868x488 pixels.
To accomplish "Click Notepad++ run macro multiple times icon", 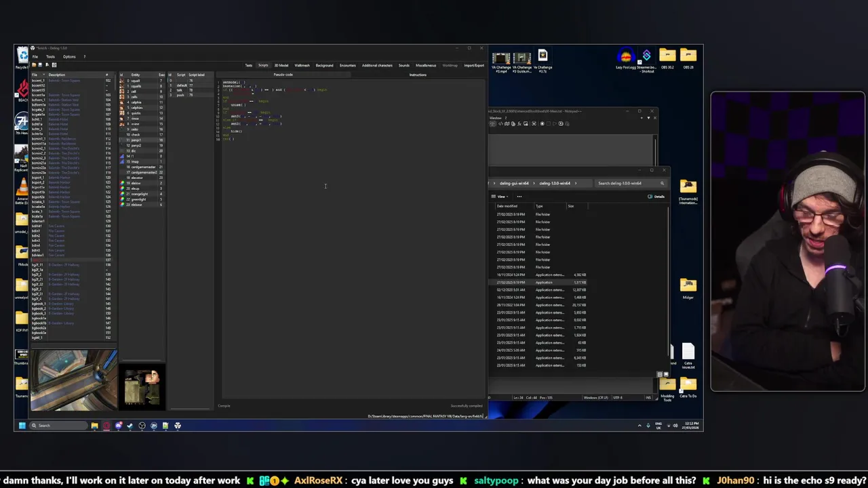I will (561, 123).
